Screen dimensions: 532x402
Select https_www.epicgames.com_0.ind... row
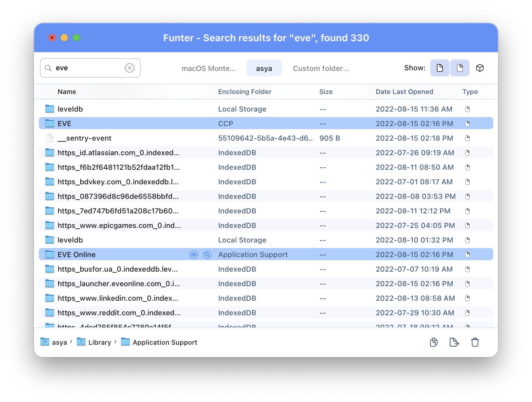click(x=266, y=226)
